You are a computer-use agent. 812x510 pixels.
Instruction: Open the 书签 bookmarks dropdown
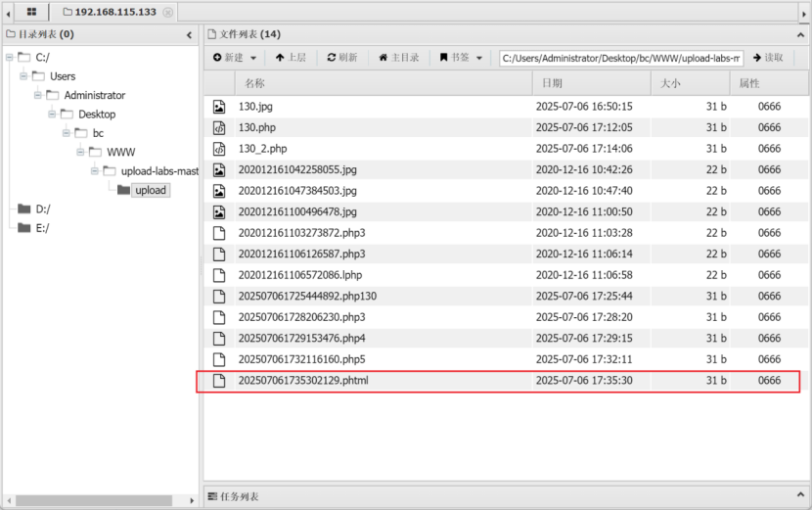pyautogui.click(x=461, y=58)
